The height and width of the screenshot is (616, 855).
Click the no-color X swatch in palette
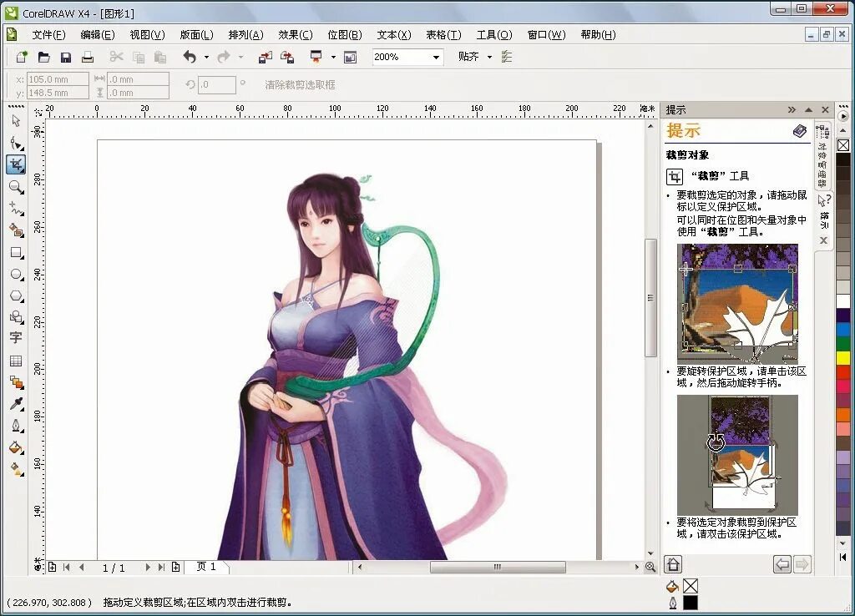click(x=843, y=145)
